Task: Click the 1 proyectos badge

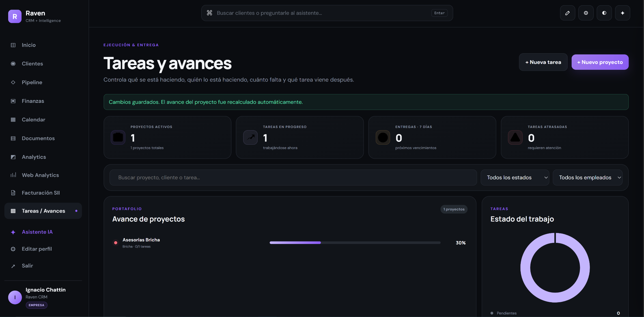Action: (x=454, y=209)
